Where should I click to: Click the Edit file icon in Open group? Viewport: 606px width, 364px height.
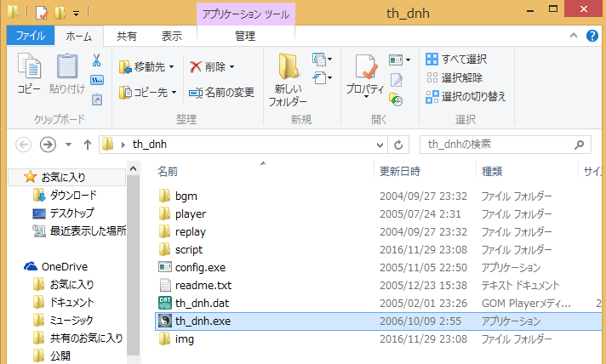tap(396, 80)
